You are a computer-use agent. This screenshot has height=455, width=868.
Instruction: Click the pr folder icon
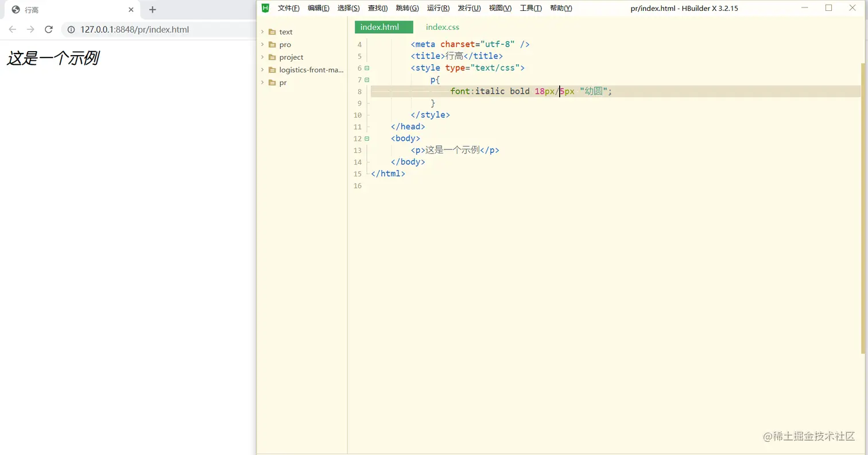pyautogui.click(x=272, y=82)
